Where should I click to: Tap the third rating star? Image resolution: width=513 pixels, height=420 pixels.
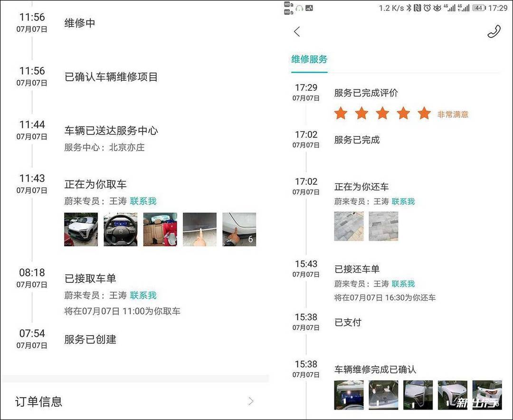382,113
